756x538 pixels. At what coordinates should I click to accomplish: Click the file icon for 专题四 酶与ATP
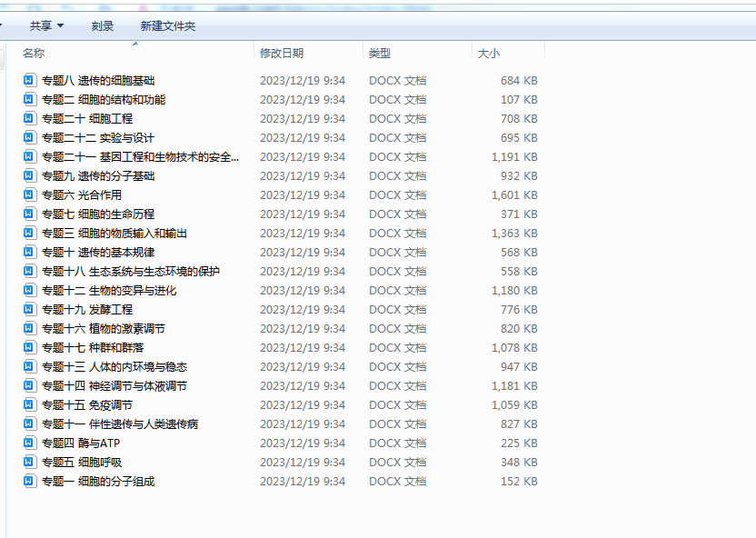point(30,443)
